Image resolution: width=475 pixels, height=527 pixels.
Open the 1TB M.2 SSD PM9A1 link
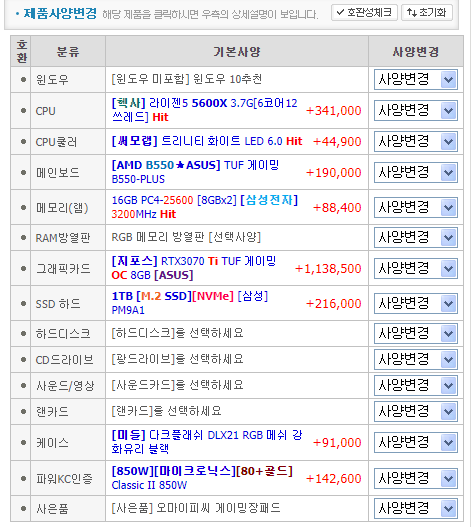click(190, 303)
